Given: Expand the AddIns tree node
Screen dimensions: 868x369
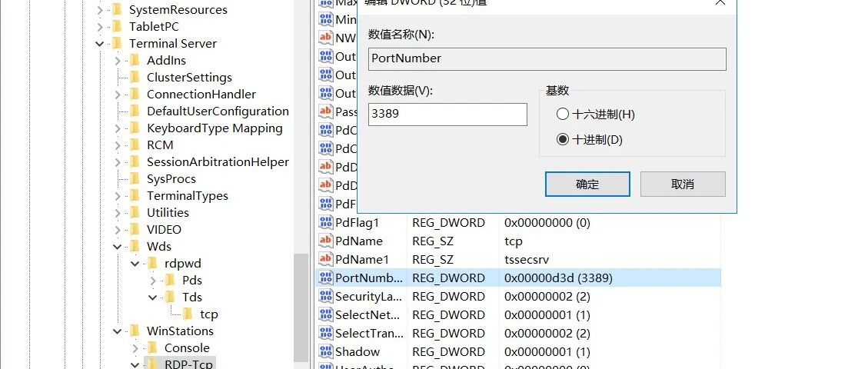Looking at the screenshot, I should tap(118, 61).
